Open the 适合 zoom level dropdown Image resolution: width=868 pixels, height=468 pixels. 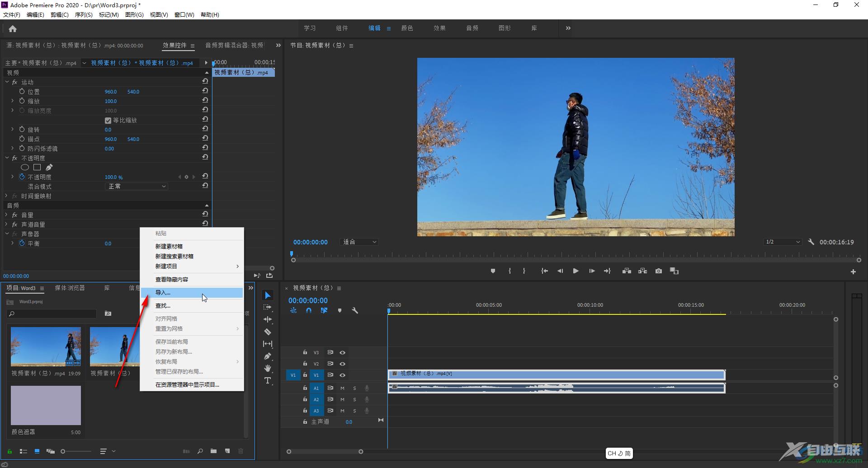pos(359,242)
